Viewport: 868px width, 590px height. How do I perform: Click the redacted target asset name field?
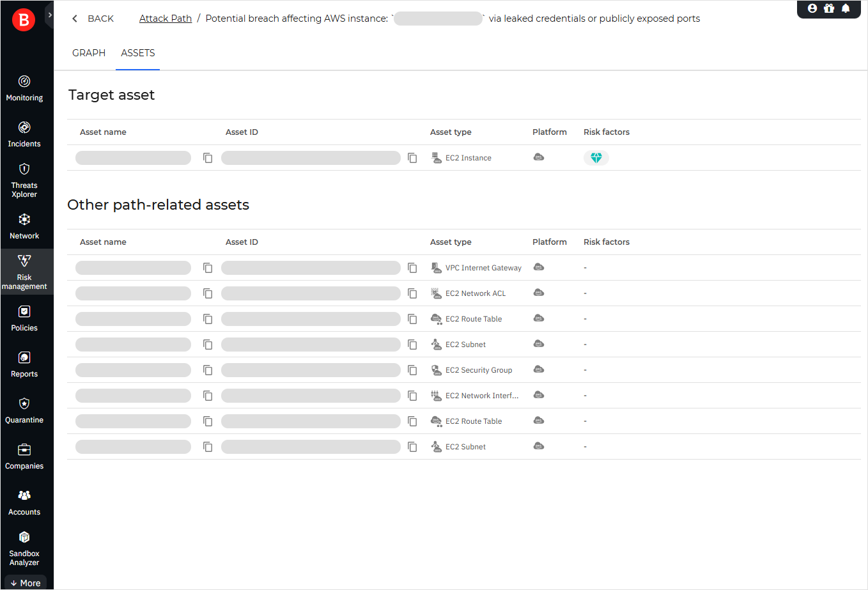pos(133,158)
